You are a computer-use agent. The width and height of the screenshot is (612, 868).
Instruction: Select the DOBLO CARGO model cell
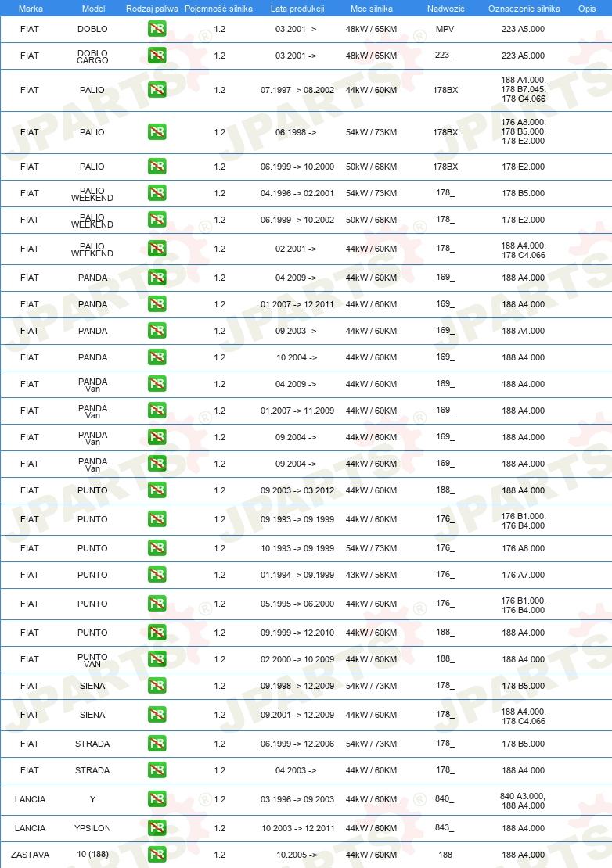[92, 56]
